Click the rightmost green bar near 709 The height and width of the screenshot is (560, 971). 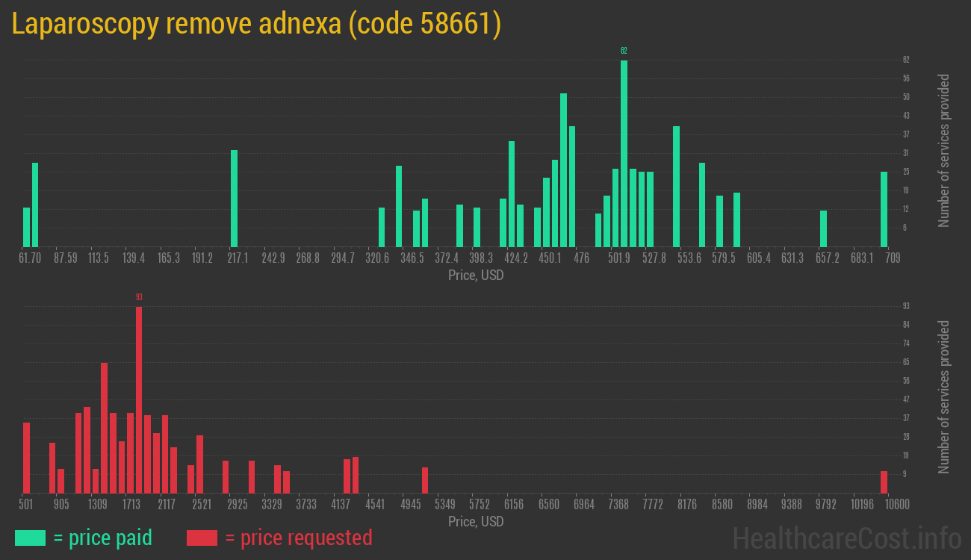[884, 209]
